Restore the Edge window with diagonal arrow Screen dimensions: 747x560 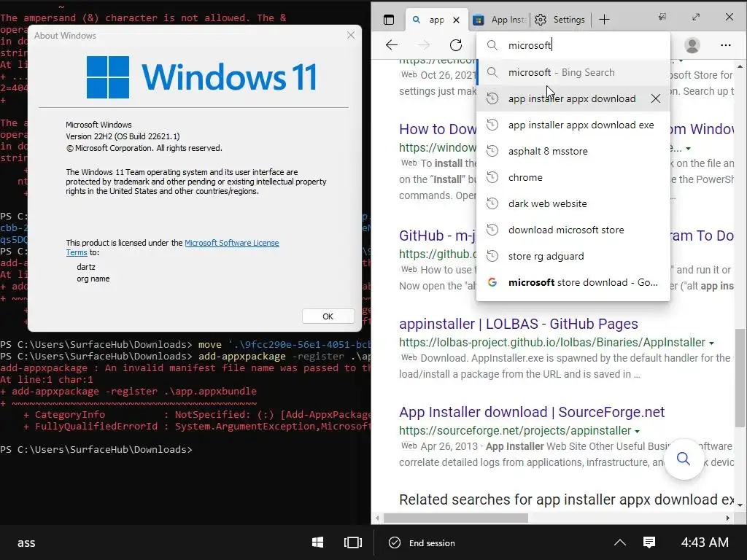click(x=696, y=17)
